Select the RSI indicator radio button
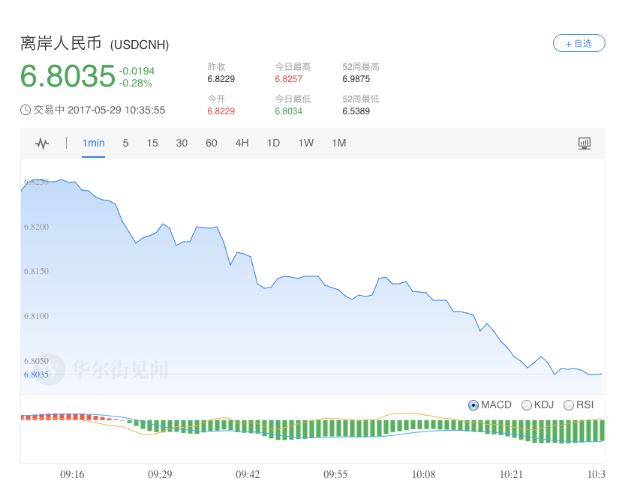 (x=569, y=405)
